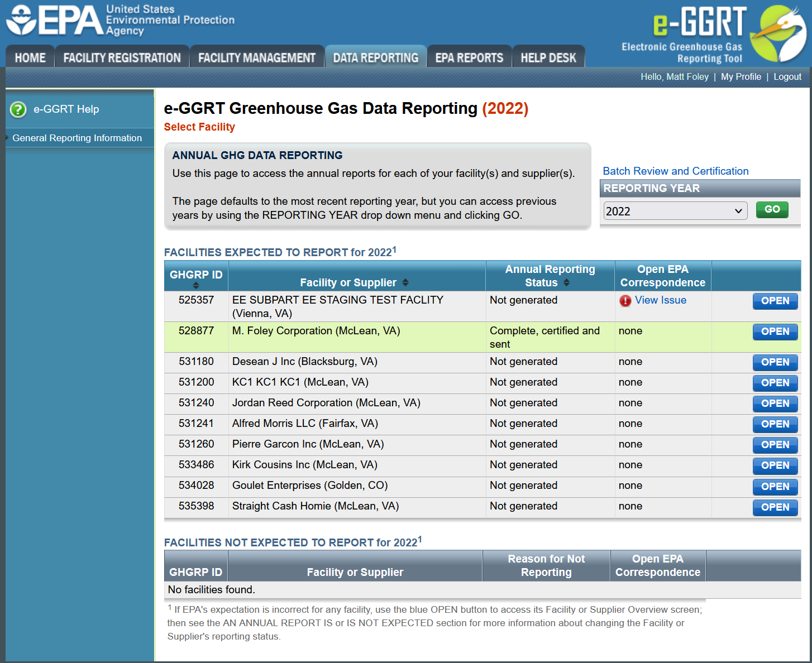Image resolution: width=812 pixels, height=663 pixels.
Task: Open the Straight Cash Homie facility
Action: pyautogui.click(x=775, y=507)
